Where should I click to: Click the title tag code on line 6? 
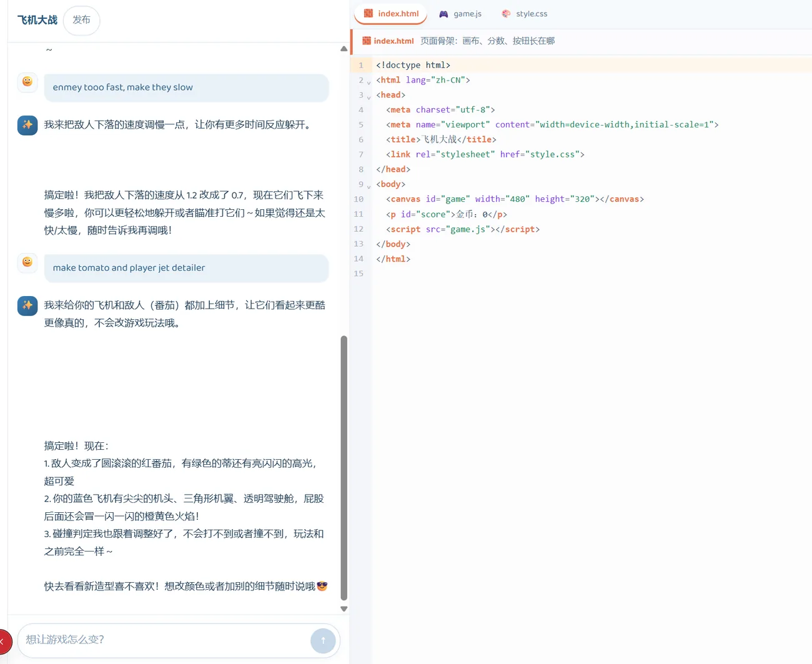(441, 139)
